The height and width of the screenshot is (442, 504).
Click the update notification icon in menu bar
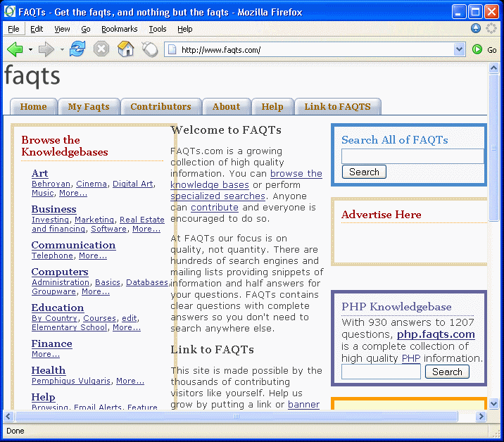[x=476, y=28]
